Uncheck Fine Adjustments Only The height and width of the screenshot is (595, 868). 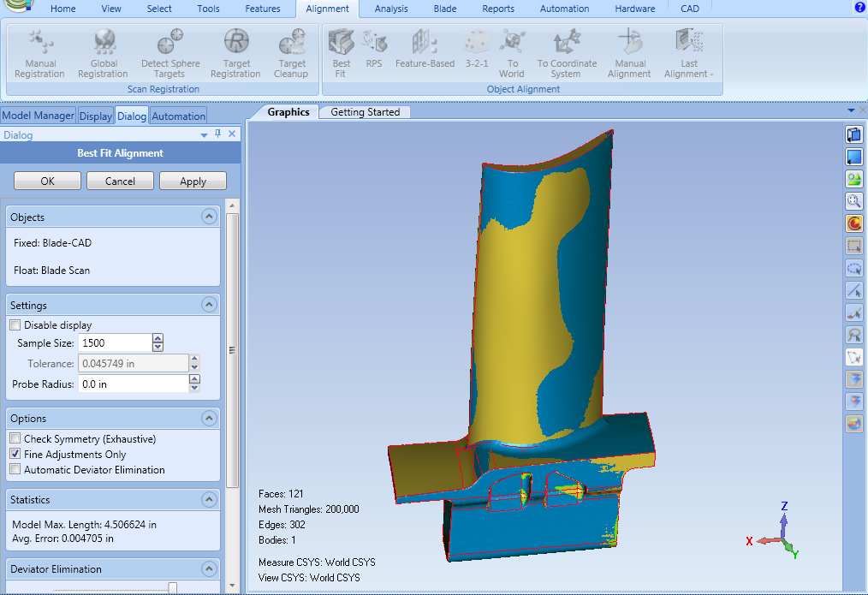(x=15, y=454)
